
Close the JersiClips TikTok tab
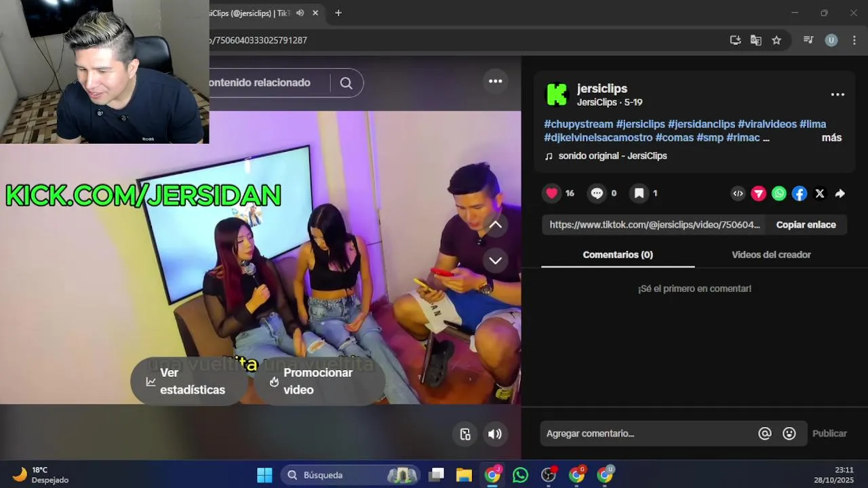point(315,13)
